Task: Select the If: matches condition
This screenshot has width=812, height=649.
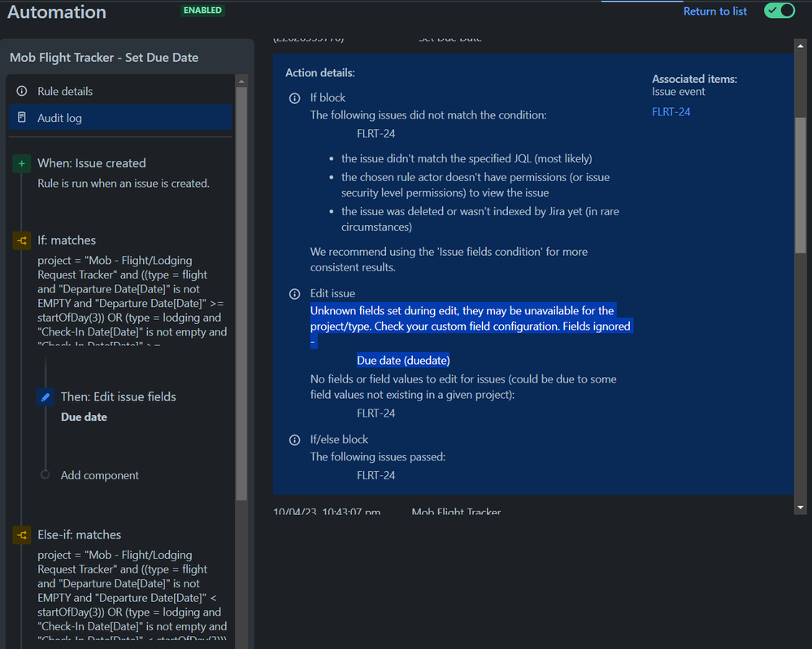Action: 67,240
